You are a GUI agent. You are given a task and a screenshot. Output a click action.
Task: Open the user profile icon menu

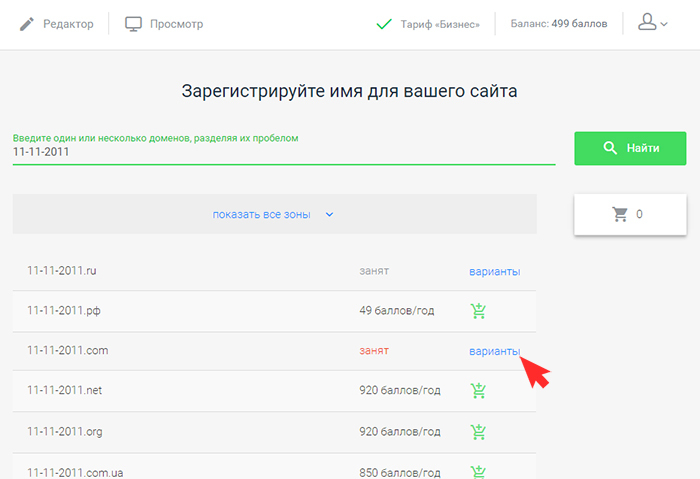point(647,22)
